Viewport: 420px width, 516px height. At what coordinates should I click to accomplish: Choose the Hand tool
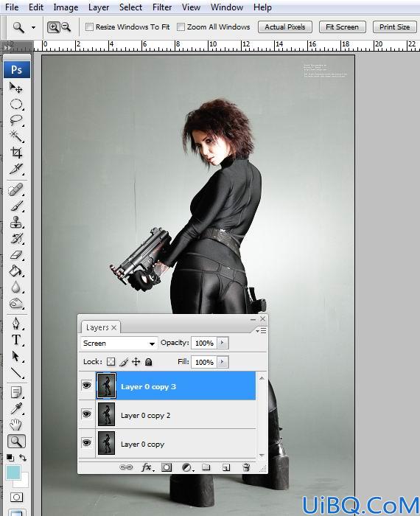tap(15, 425)
